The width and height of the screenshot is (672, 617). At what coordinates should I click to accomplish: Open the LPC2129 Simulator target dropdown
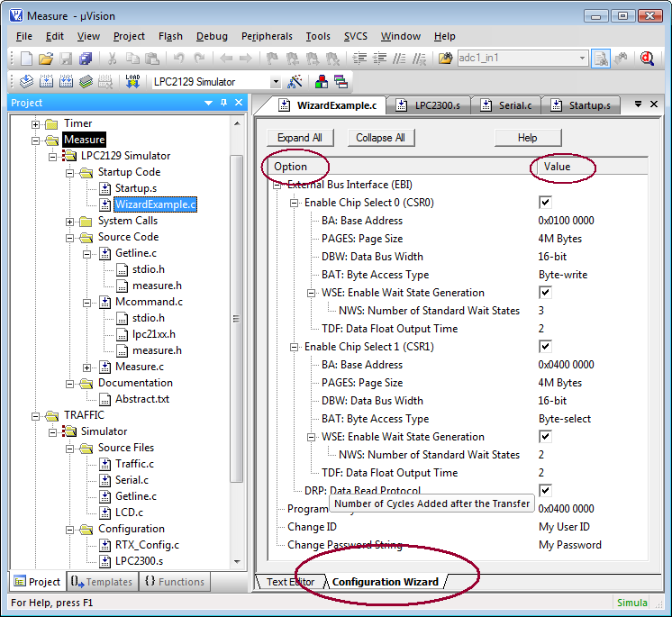coord(276,82)
